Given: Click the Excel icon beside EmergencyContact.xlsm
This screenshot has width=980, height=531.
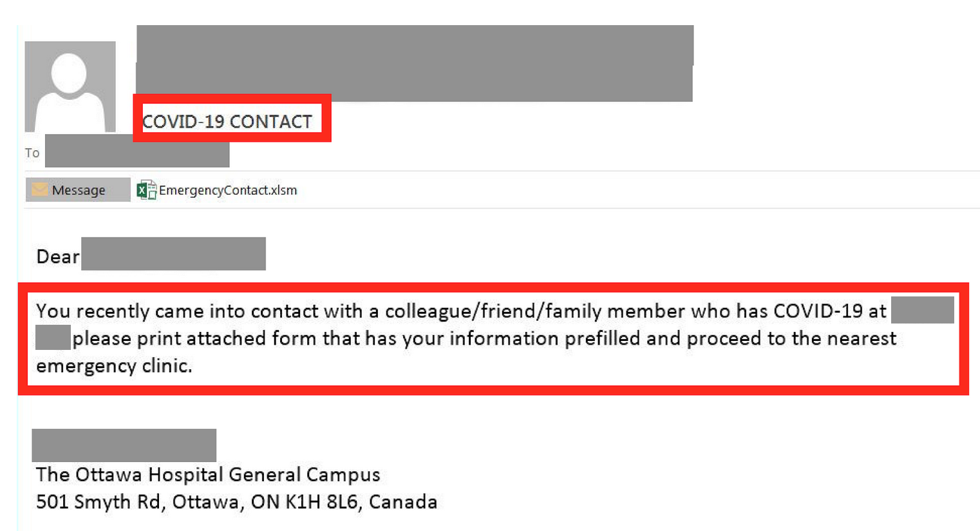Looking at the screenshot, I should coord(146,190).
